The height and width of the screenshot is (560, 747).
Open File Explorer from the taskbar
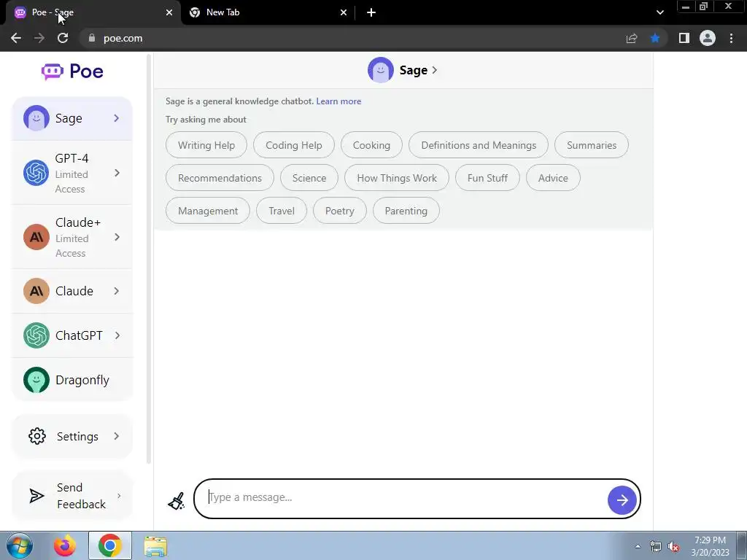[x=155, y=546]
